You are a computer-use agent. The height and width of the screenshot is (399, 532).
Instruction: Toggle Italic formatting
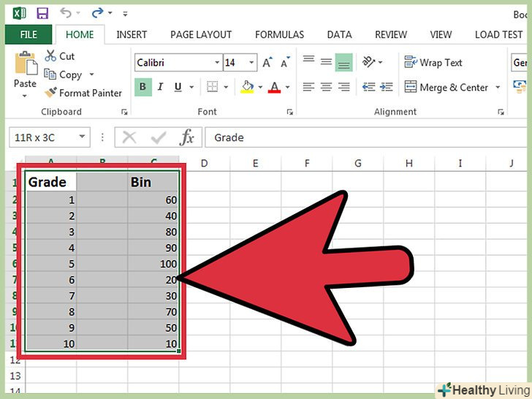160,87
